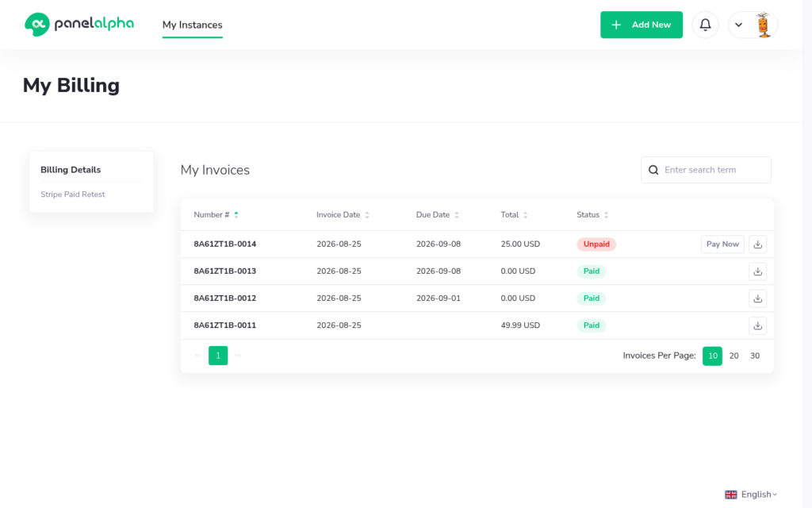Select invoice number 8A61ZT1B-0012
Viewport: 812px width, 508px height.
point(224,298)
